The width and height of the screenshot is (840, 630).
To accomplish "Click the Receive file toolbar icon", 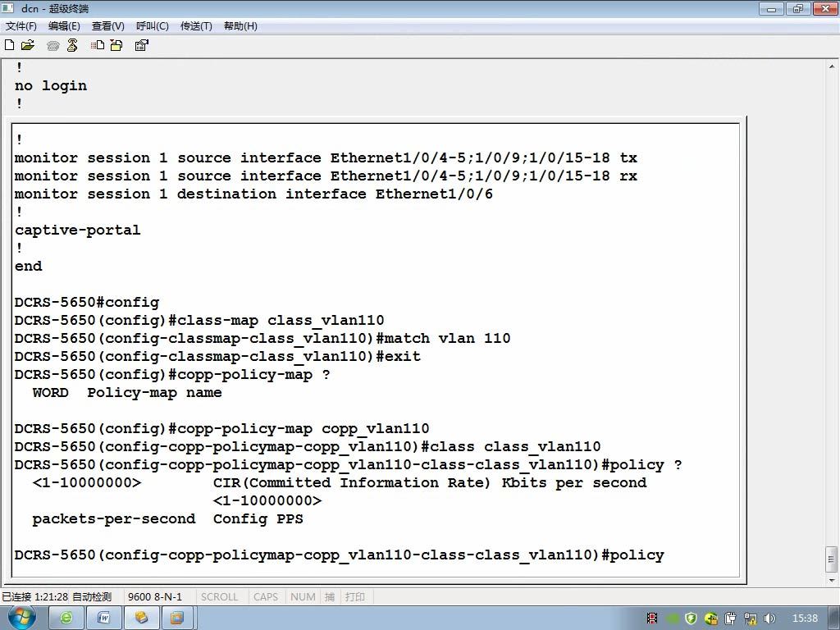I will 116,45.
